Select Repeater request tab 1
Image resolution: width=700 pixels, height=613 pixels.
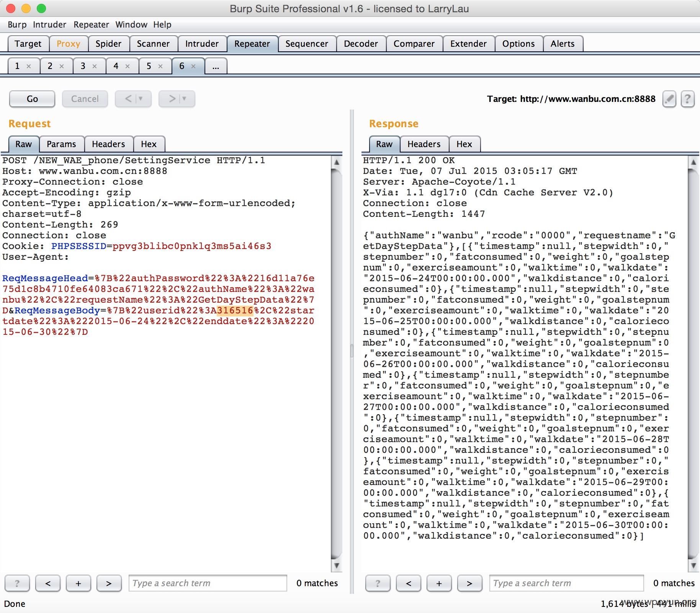(17, 66)
